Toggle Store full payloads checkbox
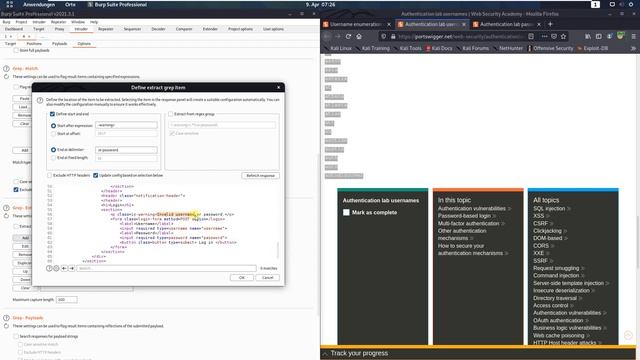Viewport: 640px width, 360px height. (16, 50)
